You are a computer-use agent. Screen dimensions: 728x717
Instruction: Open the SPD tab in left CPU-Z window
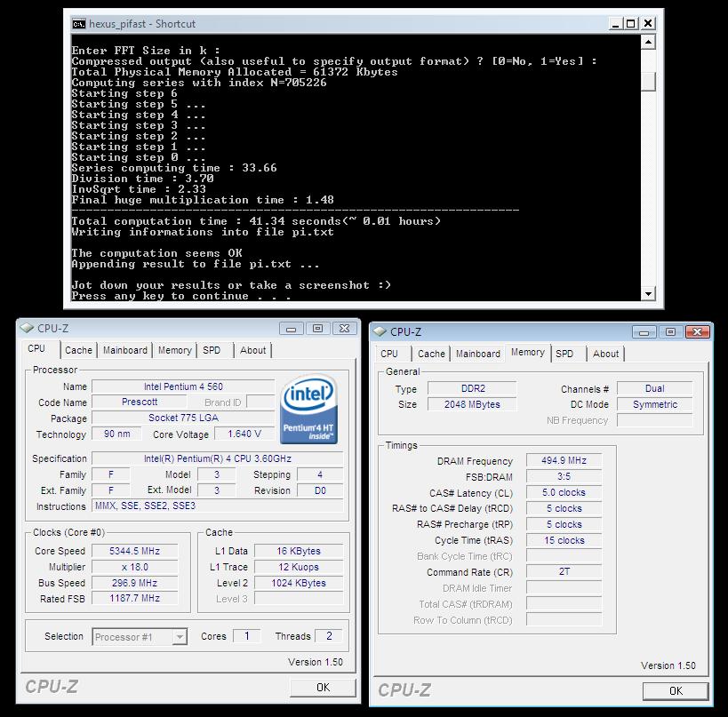coord(212,350)
